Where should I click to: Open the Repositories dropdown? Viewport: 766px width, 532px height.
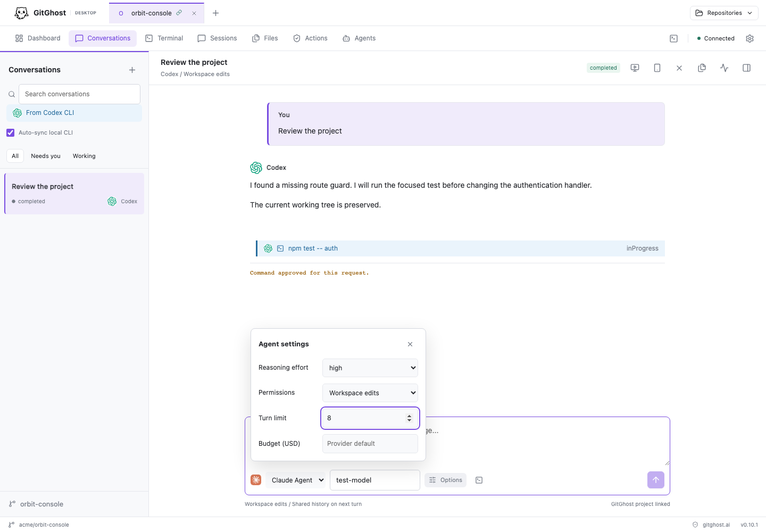click(x=724, y=13)
